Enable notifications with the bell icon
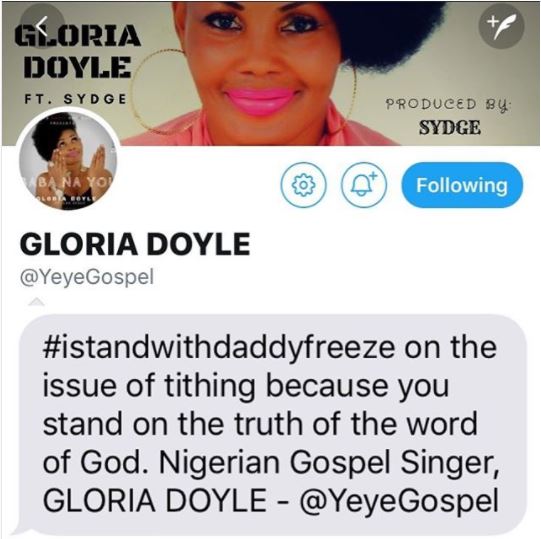 364,185
